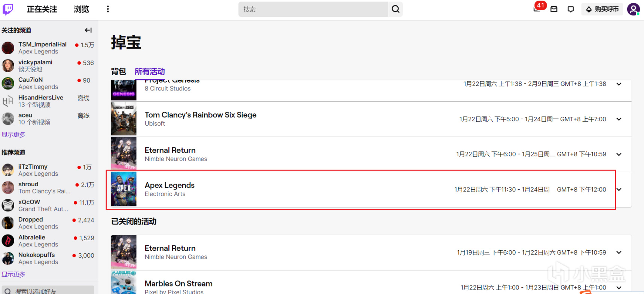Select the 所有活动 tab
The image size is (644, 294).
(150, 71)
